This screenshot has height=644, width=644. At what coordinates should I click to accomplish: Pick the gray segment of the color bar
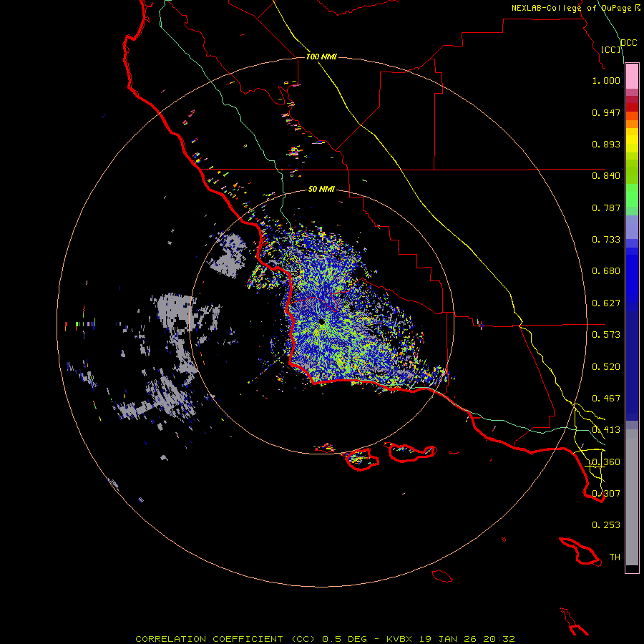click(632, 497)
